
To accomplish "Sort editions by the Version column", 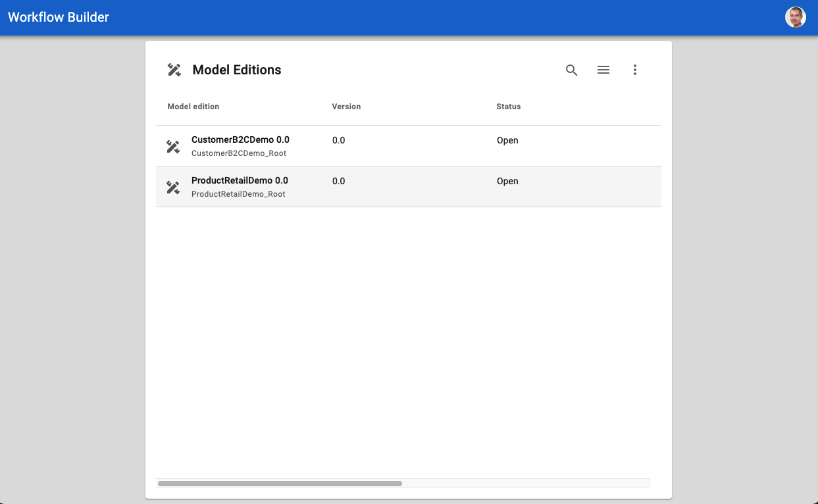I will pos(346,106).
